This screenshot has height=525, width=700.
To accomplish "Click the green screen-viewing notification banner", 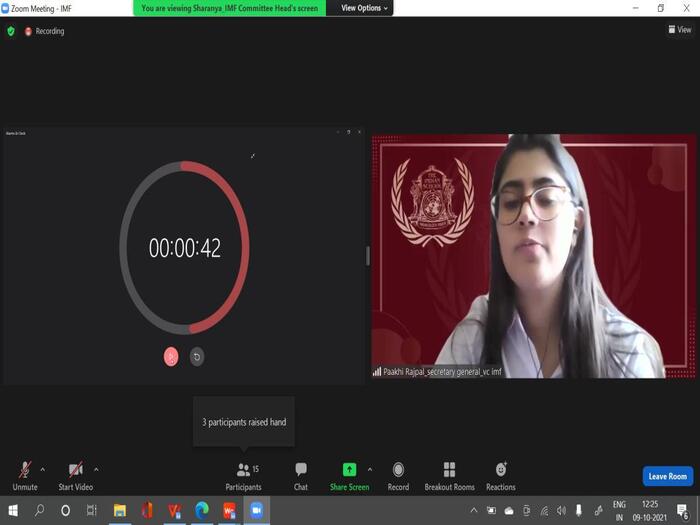I will pos(229,8).
